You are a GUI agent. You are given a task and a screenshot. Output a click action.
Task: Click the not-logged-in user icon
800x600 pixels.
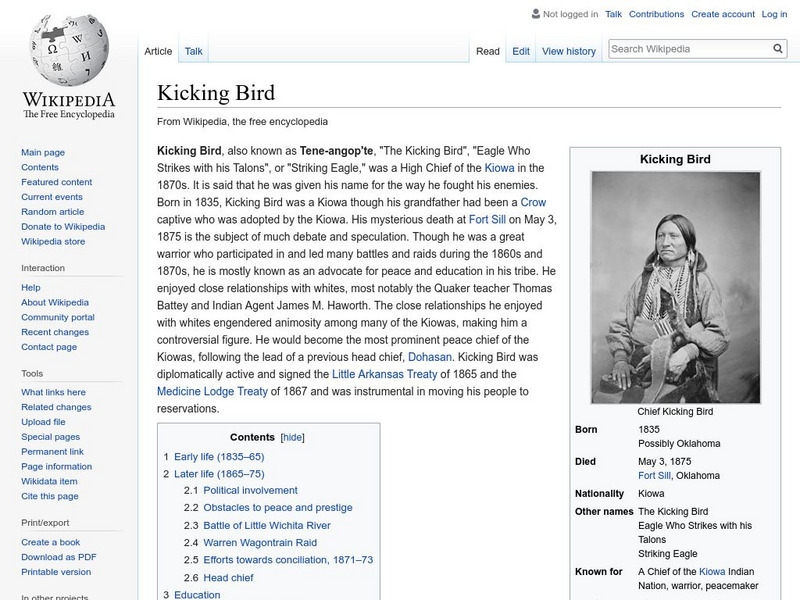535,14
